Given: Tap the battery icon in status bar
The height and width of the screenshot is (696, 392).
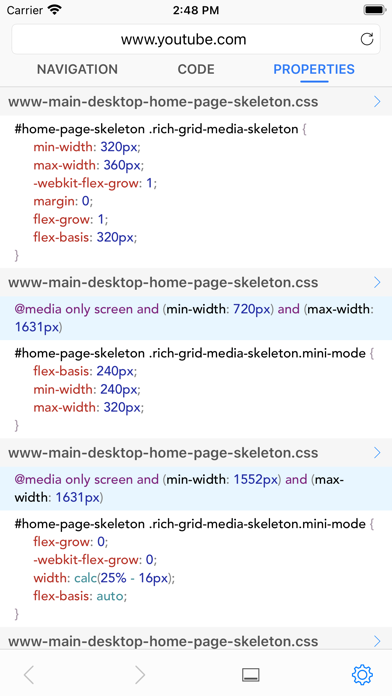Looking at the screenshot, I should point(375,10).
